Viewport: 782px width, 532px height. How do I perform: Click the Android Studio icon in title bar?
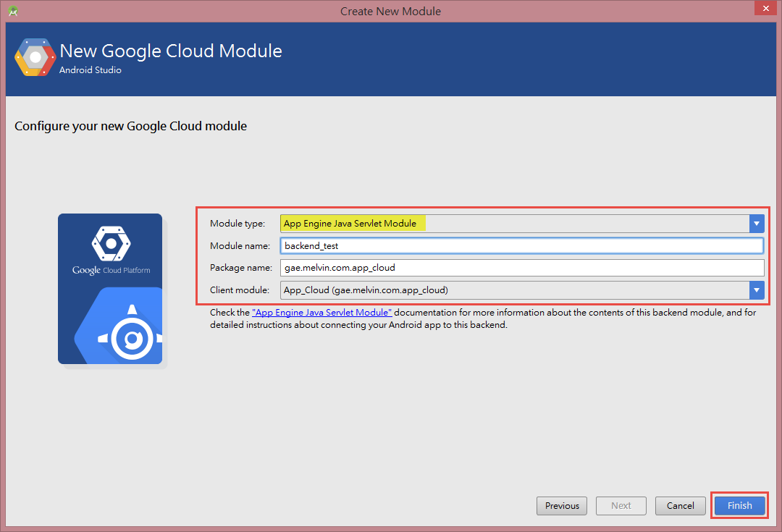(x=13, y=11)
